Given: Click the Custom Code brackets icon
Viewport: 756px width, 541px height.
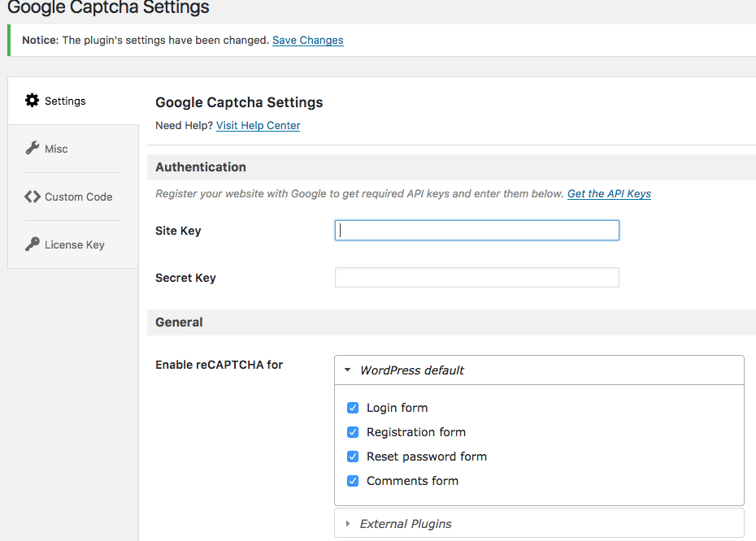Looking at the screenshot, I should point(32,197).
